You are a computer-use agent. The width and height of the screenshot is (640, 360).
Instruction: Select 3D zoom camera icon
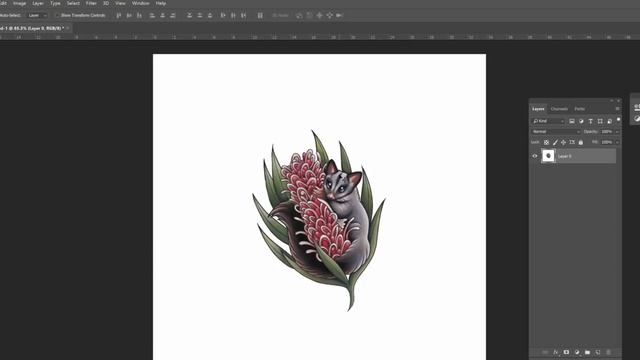click(339, 16)
